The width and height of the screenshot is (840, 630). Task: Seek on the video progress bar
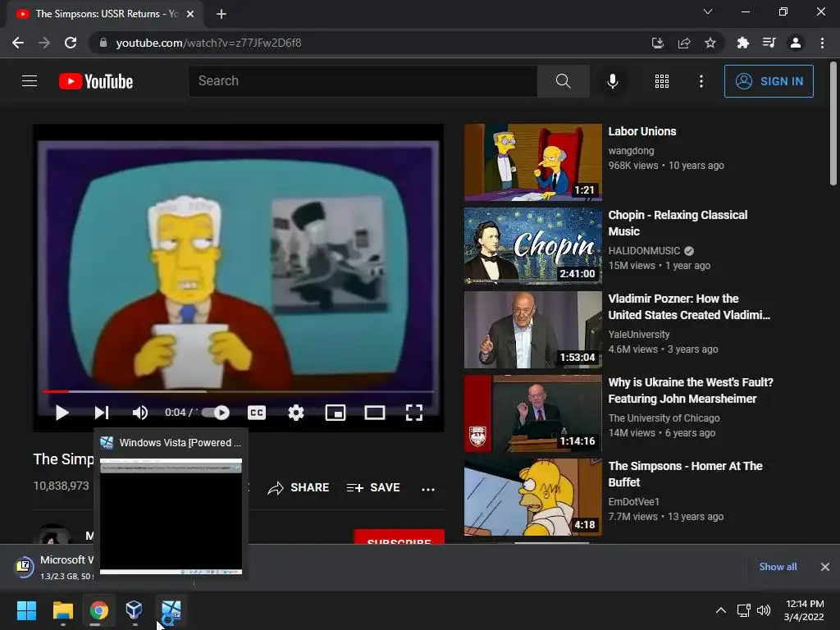click(238, 391)
